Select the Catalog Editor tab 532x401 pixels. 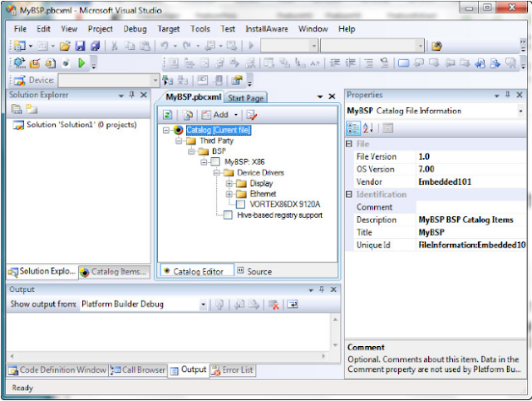[x=197, y=271]
